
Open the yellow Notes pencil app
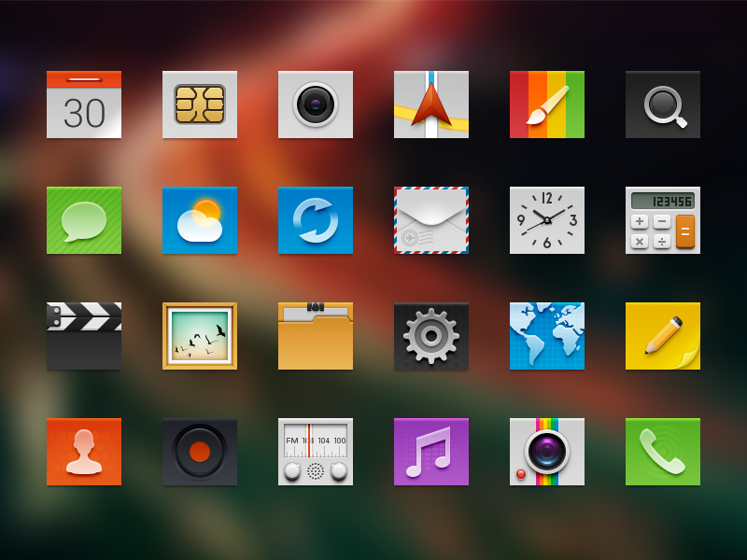point(663,336)
